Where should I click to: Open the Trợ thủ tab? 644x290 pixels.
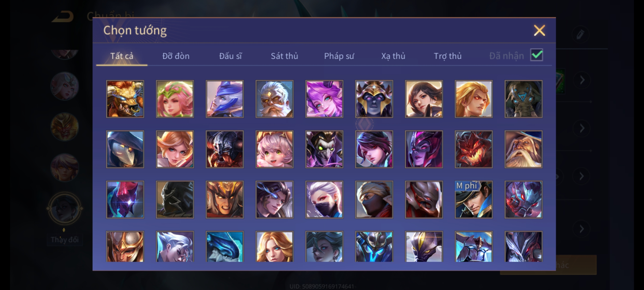coord(448,56)
